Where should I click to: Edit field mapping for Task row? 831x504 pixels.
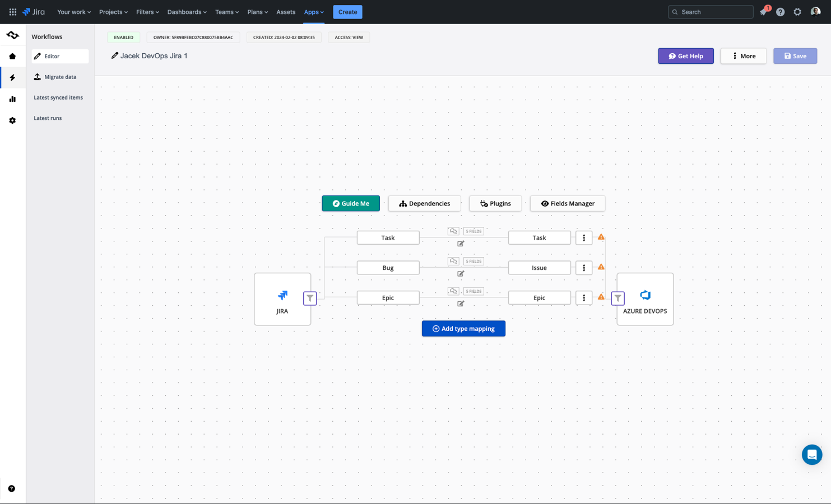point(461,244)
